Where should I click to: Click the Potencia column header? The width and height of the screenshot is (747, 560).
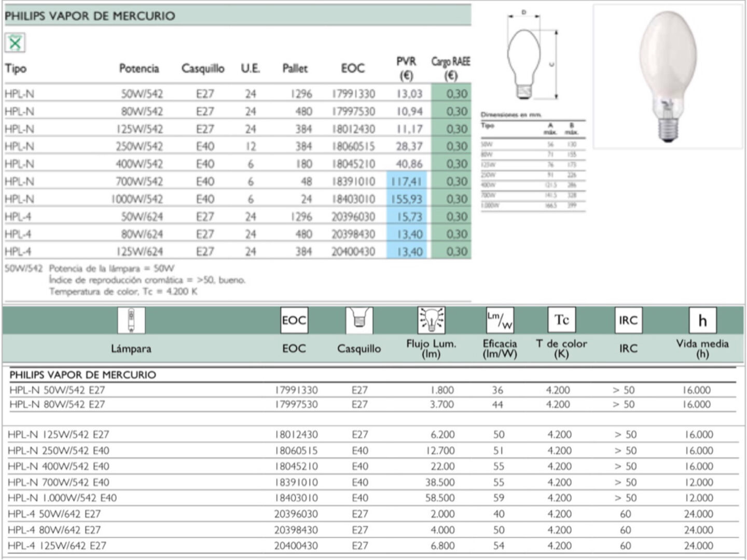point(139,68)
